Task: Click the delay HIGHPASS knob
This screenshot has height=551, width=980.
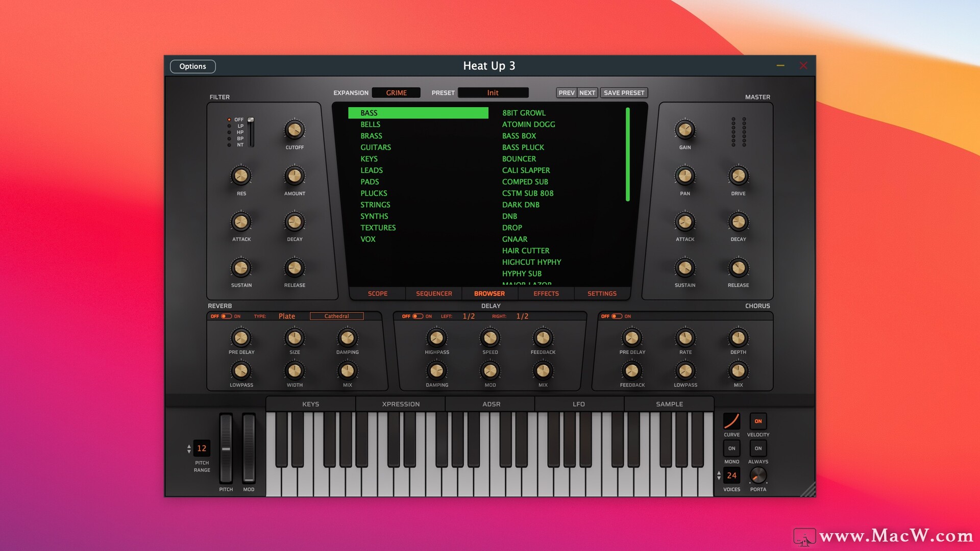Action: pos(437,338)
